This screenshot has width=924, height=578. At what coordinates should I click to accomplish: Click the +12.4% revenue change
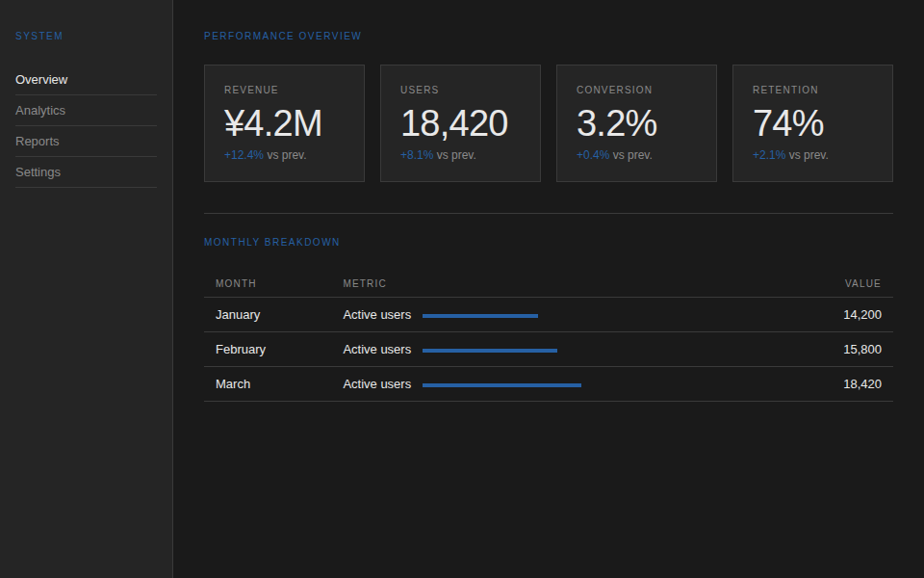[x=244, y=155]
